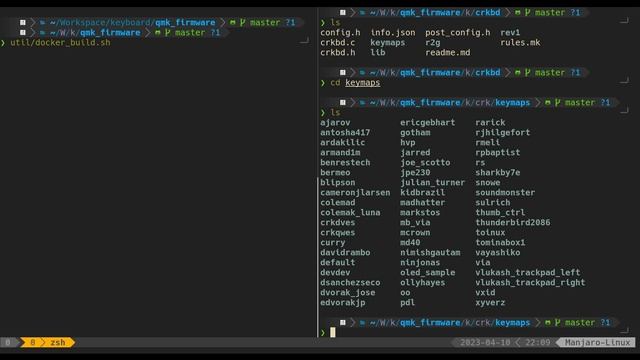Image resolution: width=640 pixels, height=360 pixels.
Task: Click the cameronjlarsen keymap entry
Action: point(355,193)
